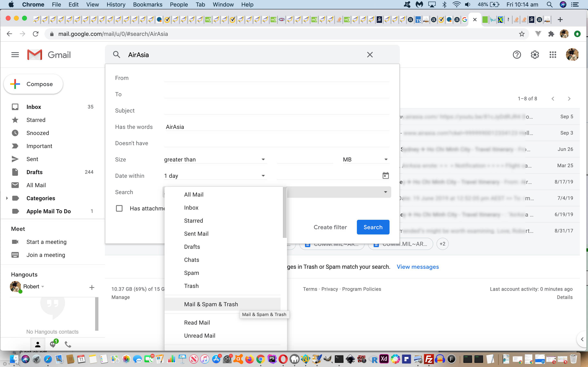The image size is (588, 367).
Task: Clear the AirAsia search with the X icon
Action: tap(370, 55)
